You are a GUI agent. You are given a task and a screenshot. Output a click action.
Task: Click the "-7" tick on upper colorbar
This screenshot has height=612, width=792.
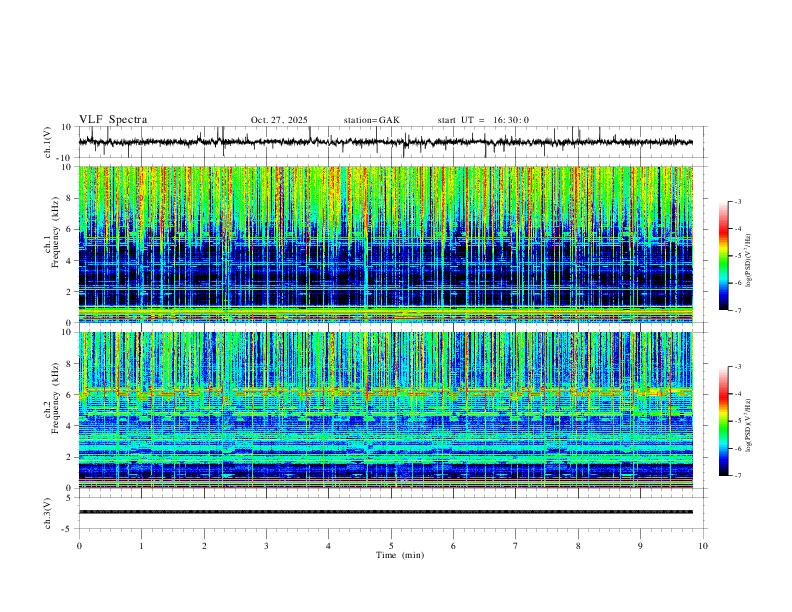(x=737, y=310)
